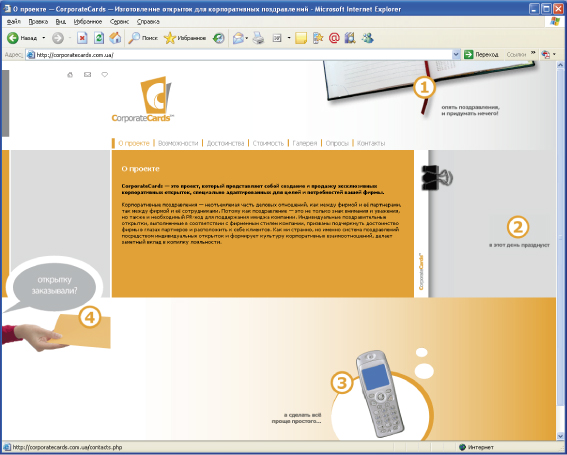Open the Возможности site section
The height and width of the screenshot is (455, 567).
click(178, 143)
